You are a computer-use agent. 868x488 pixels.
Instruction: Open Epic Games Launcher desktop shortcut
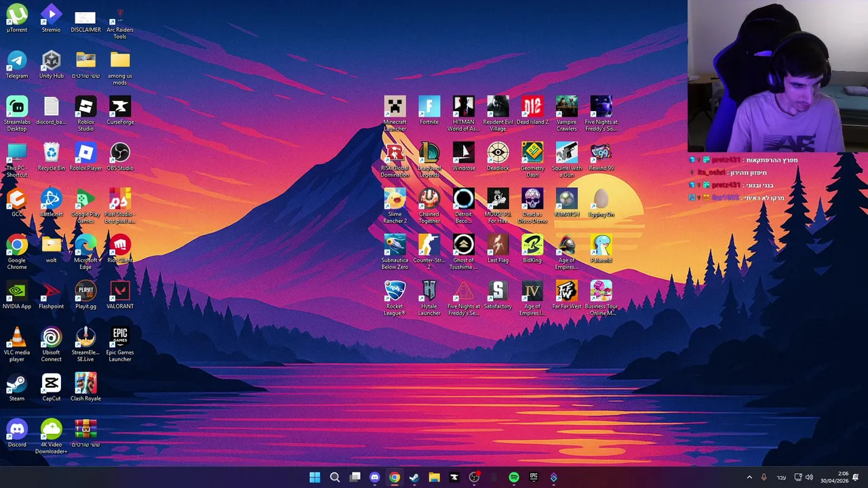click(120, 344)
